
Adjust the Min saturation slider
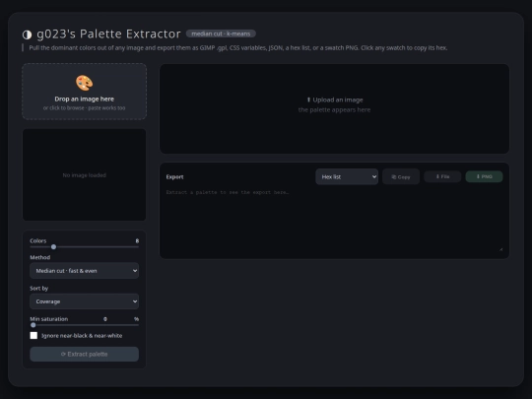pyautogui.click(x=84, y=325)
